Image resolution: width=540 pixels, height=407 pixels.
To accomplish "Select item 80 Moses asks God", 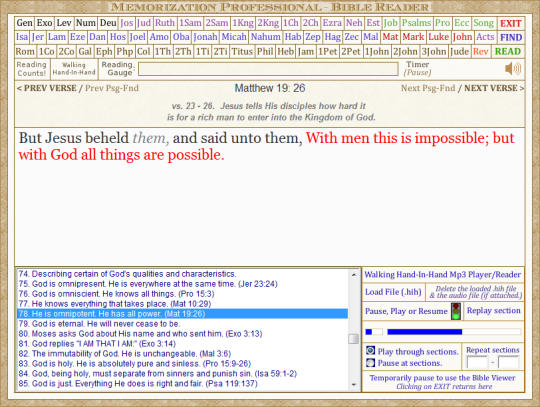I will [183, 334].
